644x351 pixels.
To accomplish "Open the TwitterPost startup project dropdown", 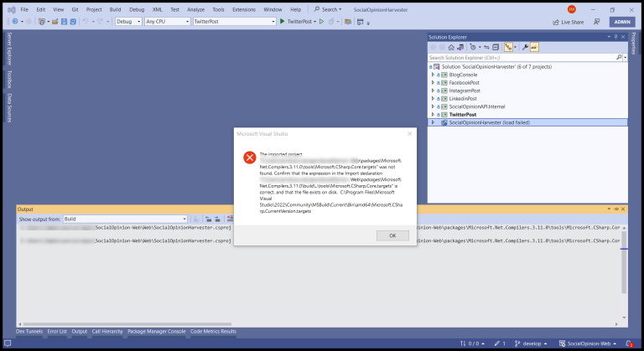I will 235,21.
